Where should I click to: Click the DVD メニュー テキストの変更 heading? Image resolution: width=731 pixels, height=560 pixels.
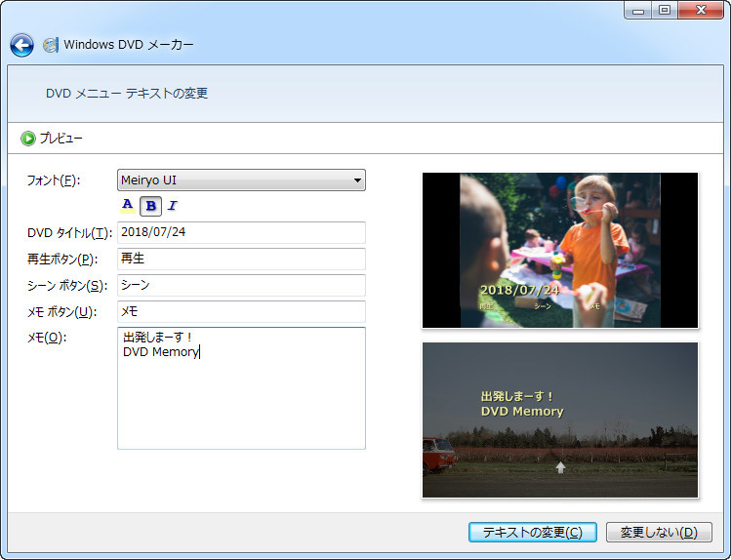tap(127, 94)
